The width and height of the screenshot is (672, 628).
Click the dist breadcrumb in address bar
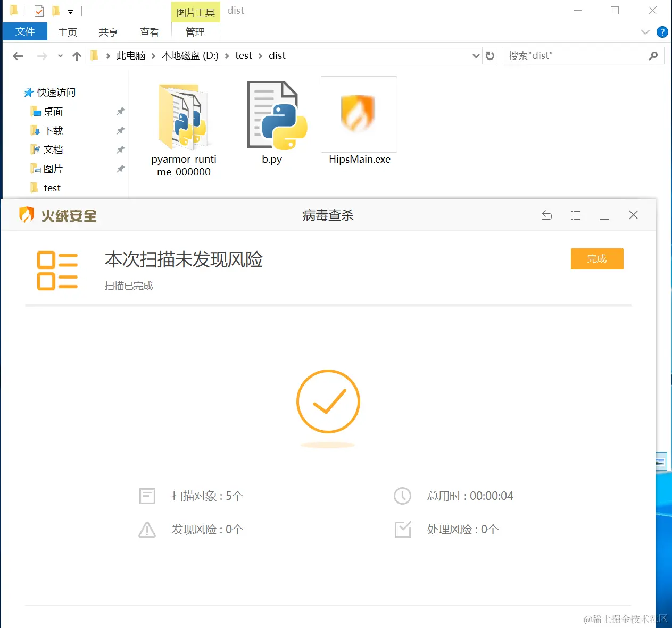point(277,56)
